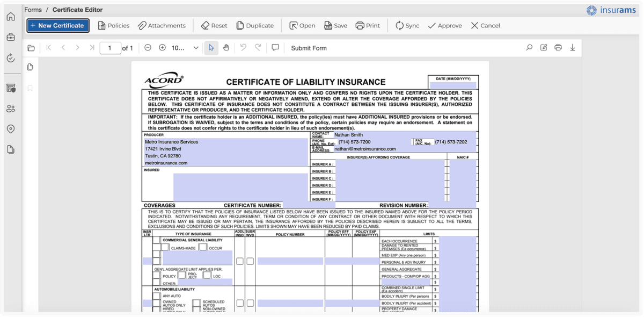Click the insurams logo
This screenshot has width=644, height=317.
[611, 10]
